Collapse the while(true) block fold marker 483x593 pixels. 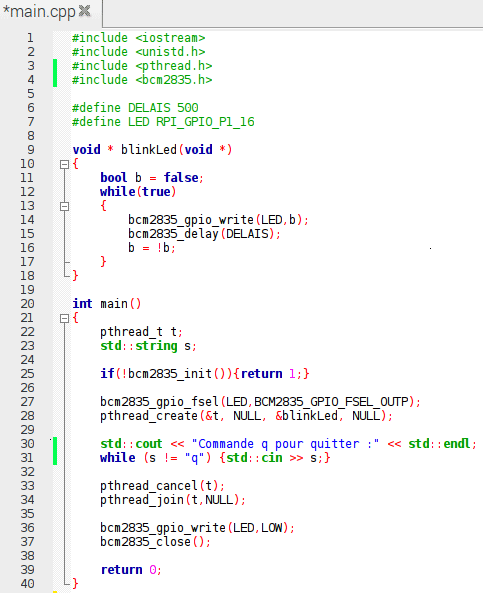tap(64, 206)
